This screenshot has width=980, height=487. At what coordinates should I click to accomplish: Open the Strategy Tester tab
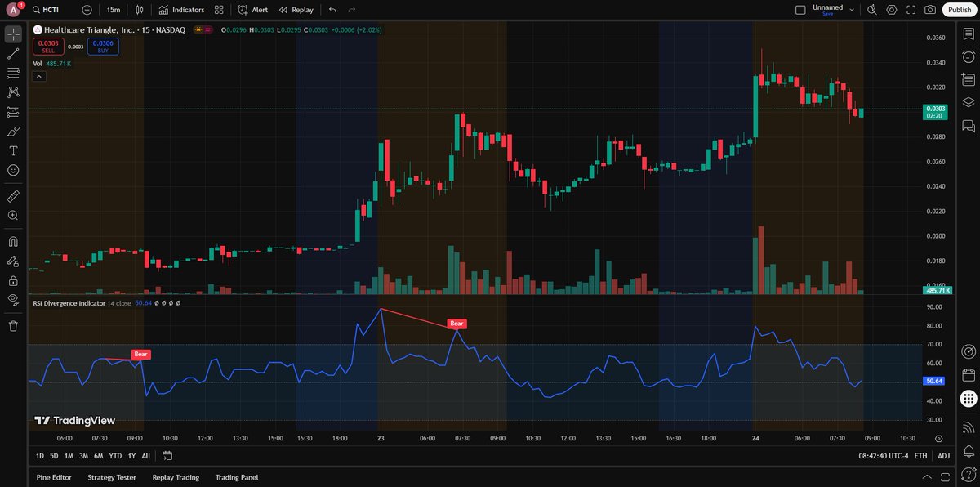112,477
